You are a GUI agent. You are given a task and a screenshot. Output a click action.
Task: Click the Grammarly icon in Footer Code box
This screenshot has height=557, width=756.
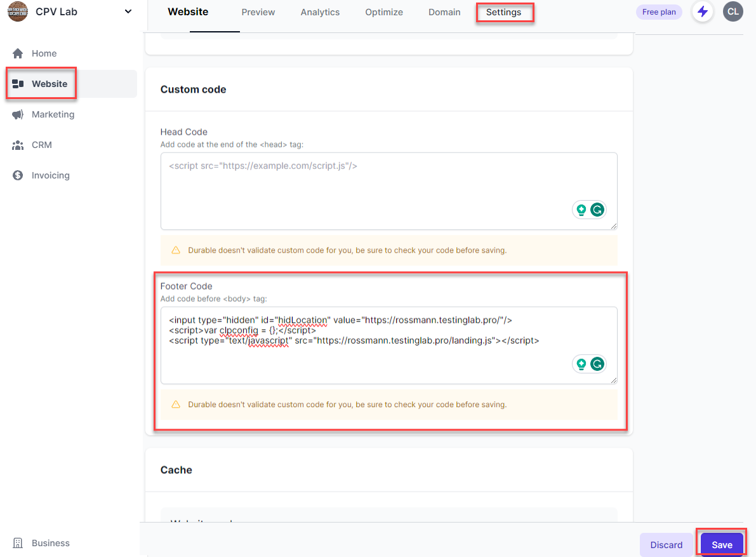pos(597,364)
